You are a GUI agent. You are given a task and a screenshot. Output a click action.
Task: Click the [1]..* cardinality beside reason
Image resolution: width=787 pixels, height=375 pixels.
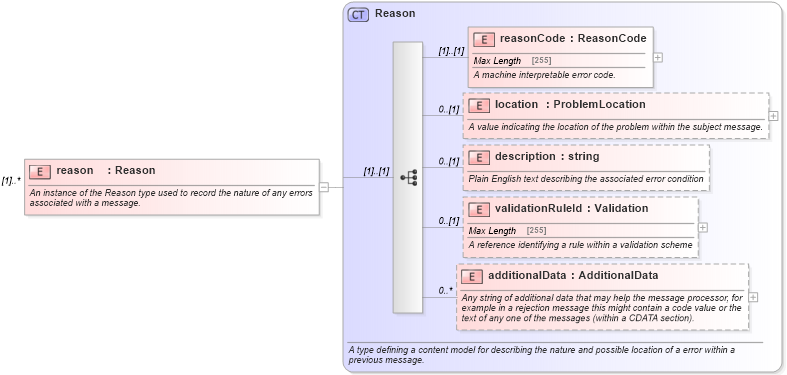pyautogui.click(x=11, y=180)
